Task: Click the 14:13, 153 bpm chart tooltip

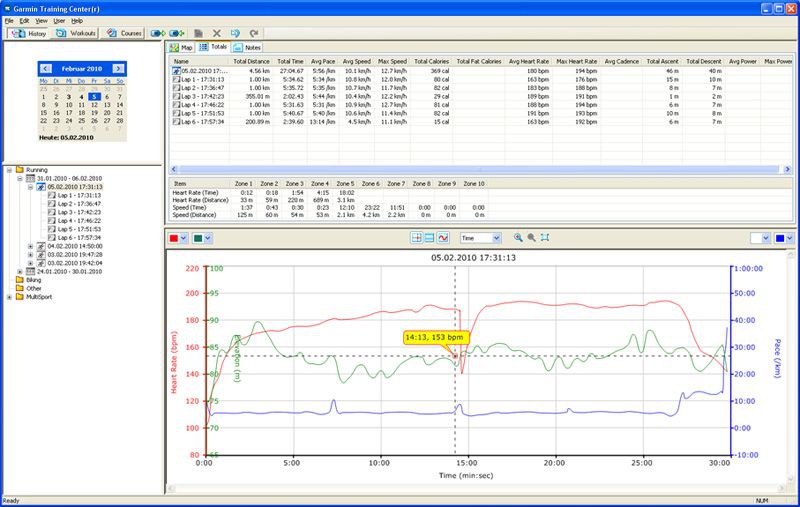Action: [435, 338]
